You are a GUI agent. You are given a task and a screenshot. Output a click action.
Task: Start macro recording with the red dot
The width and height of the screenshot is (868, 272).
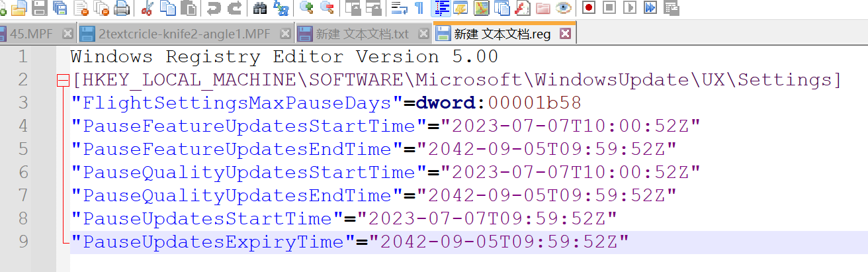click(589, 8)
